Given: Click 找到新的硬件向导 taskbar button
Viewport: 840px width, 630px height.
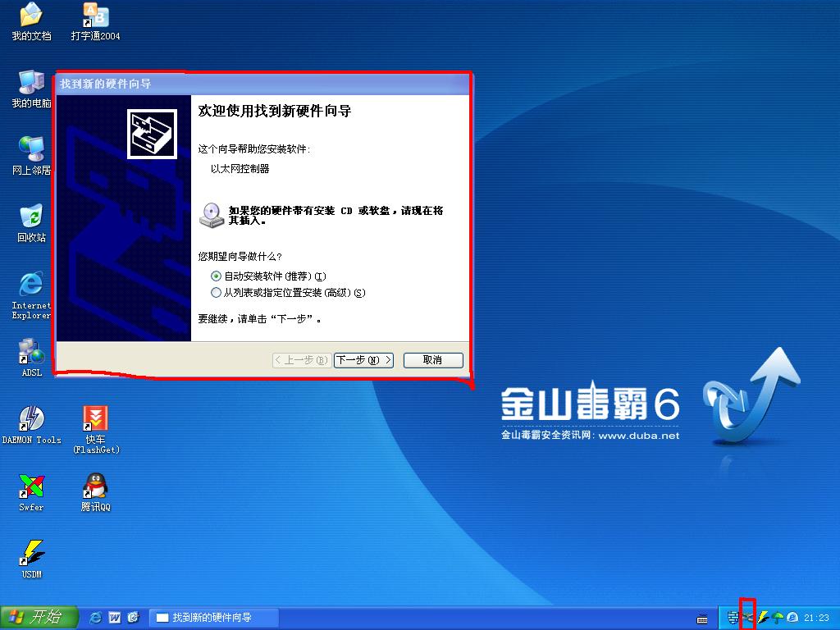Looking at the screenshot, I should click(212, 618).
